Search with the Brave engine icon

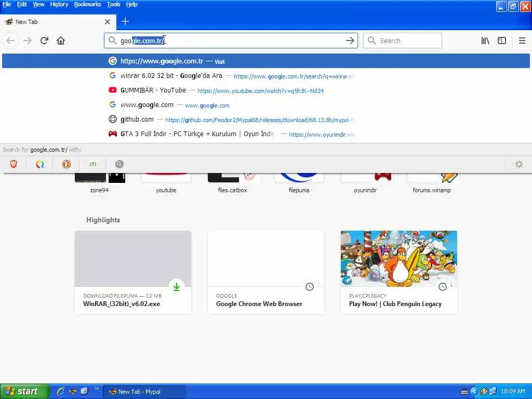tap(14, 164)
